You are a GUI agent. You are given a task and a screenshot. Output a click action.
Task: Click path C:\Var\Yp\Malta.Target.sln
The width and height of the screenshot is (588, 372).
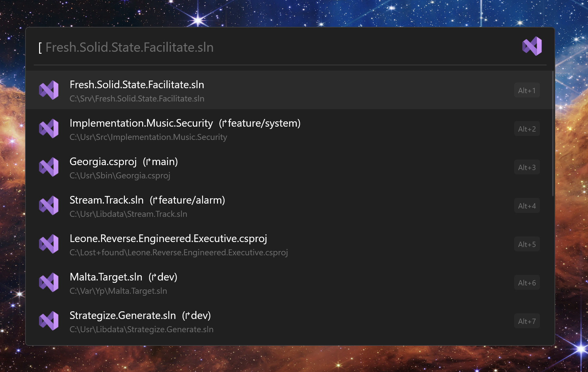(x=118, y=291)
